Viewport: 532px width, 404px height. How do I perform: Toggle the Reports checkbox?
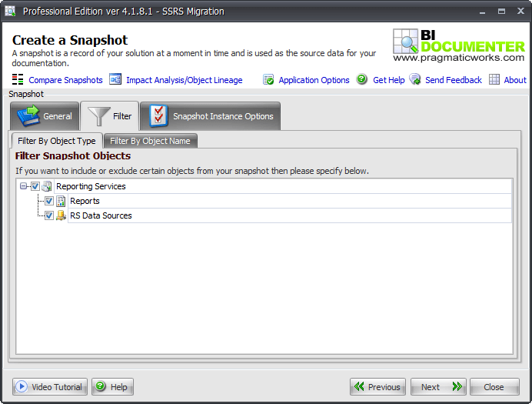point(49,201)
